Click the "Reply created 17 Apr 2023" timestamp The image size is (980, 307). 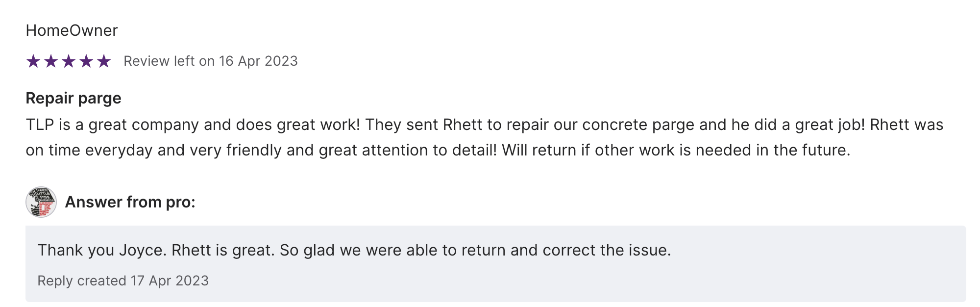click(x=123, y=281)
